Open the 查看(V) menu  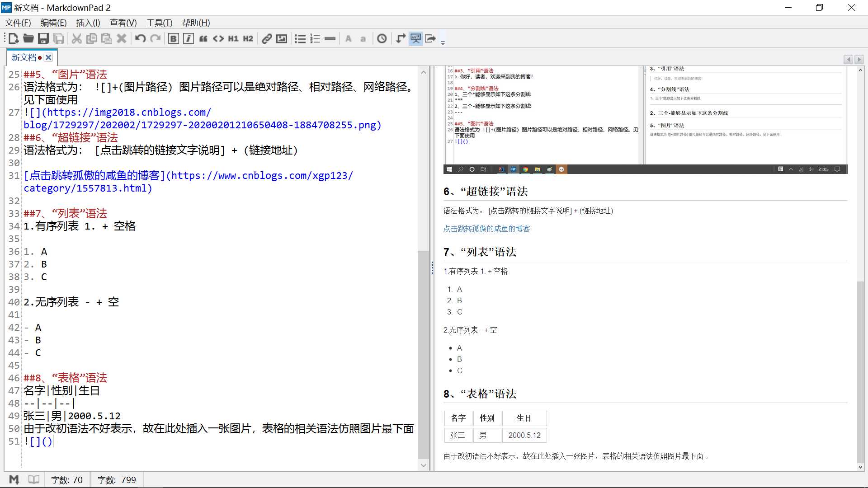[123, 23]
